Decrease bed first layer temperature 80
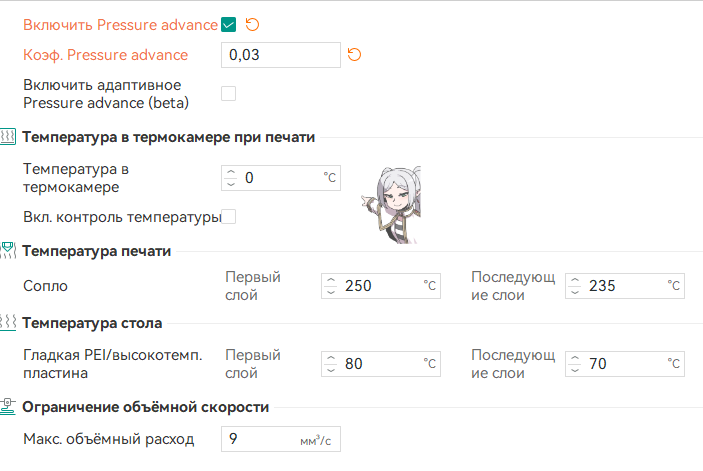 click(331, 369)
